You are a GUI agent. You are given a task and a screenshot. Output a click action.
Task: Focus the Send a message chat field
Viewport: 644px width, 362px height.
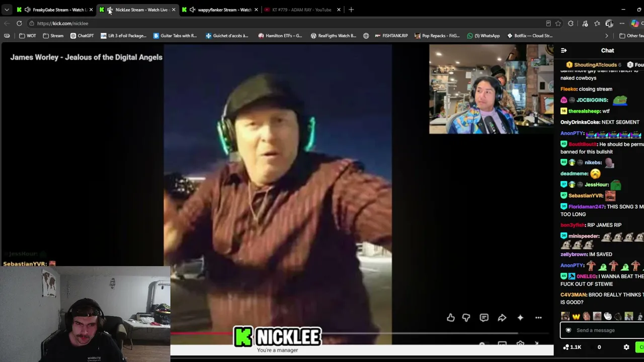pyautogui.click(x=602, y=330)
